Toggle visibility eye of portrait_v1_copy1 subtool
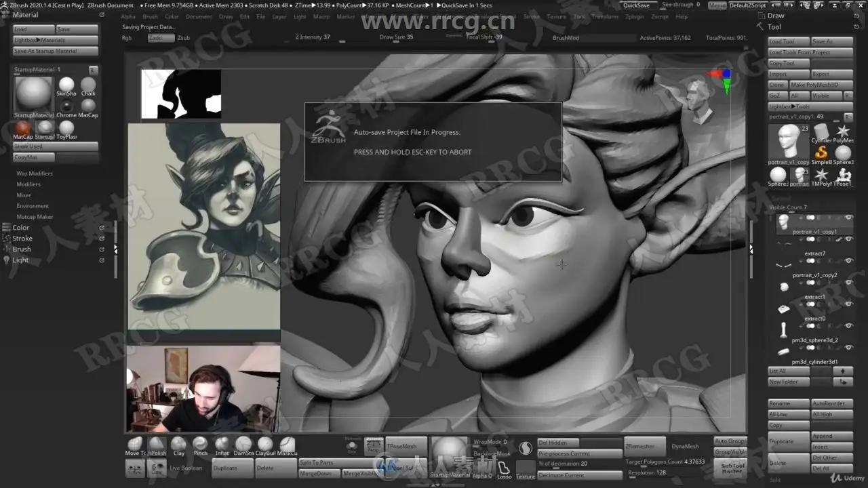Screen dimensions: 868x488 pos(848,217)
